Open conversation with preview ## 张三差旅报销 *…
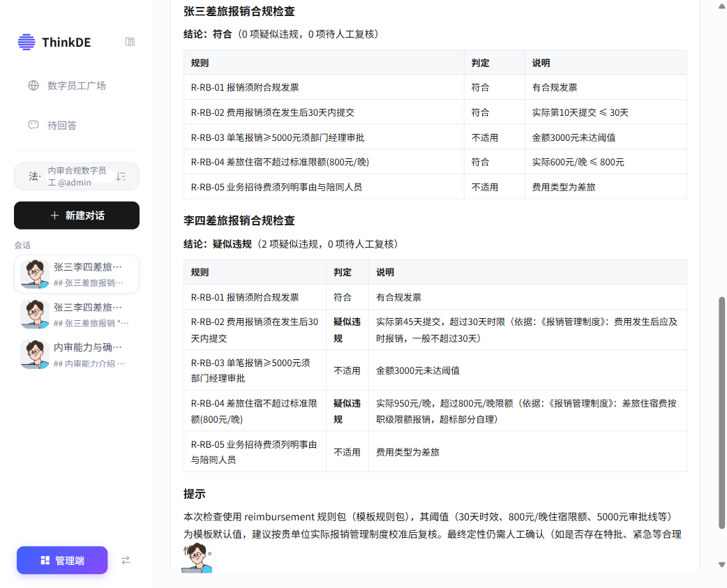Screen dimensions: 727x588 pos(77,314)
